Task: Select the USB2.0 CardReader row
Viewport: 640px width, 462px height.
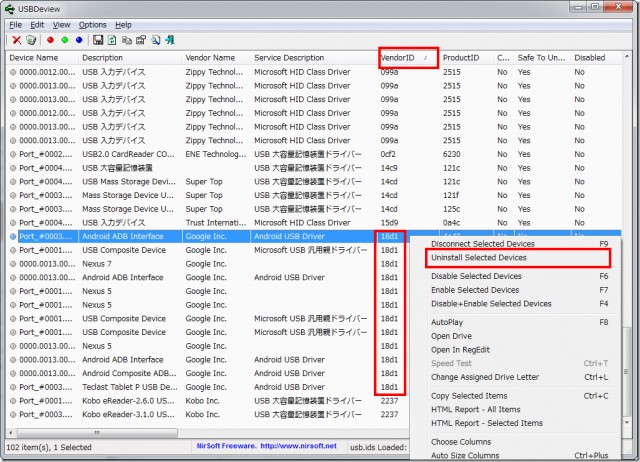Action: point(313,154)
